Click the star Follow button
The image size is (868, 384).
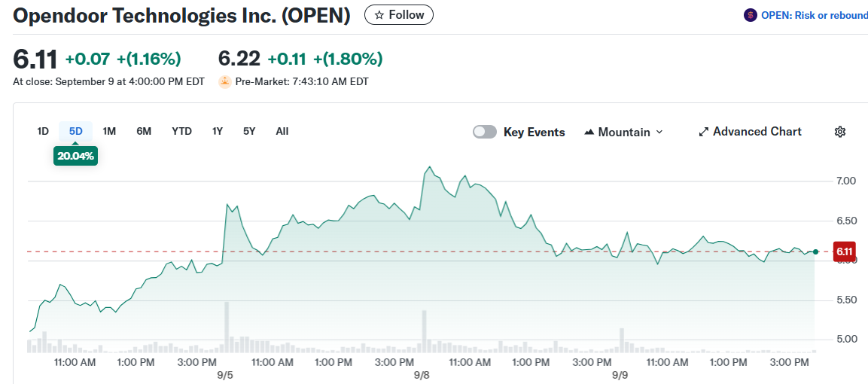point(398,15)
